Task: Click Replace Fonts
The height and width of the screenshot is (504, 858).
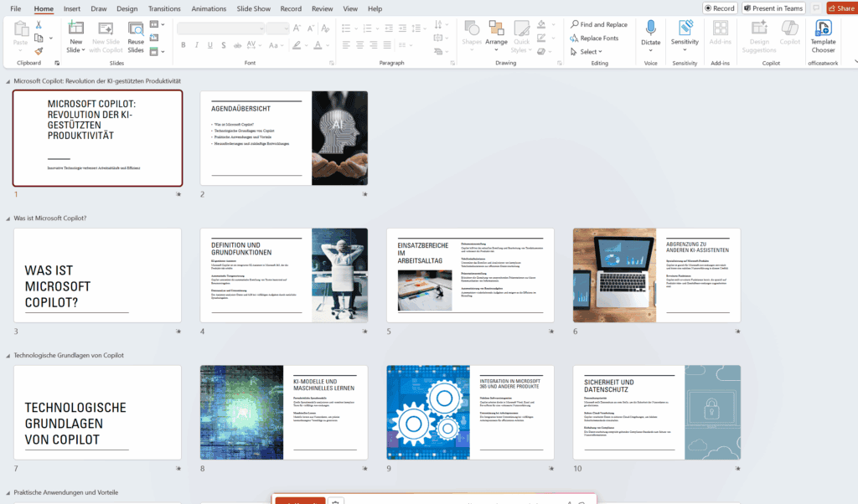Action: pos(594,39)
